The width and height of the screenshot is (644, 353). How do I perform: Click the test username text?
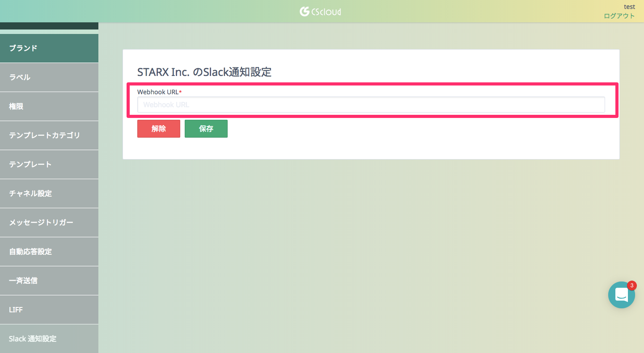tap(629, 7)
